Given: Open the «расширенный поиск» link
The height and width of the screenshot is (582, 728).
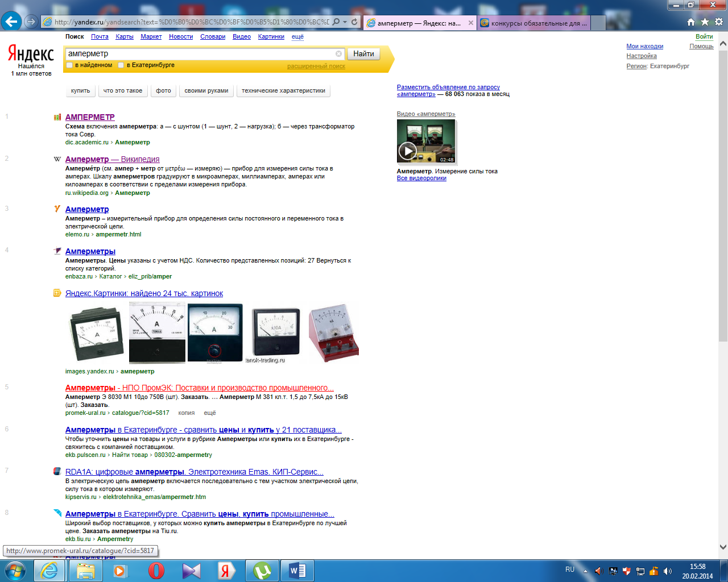Looking at the screenshot, I should coord(316,66).
